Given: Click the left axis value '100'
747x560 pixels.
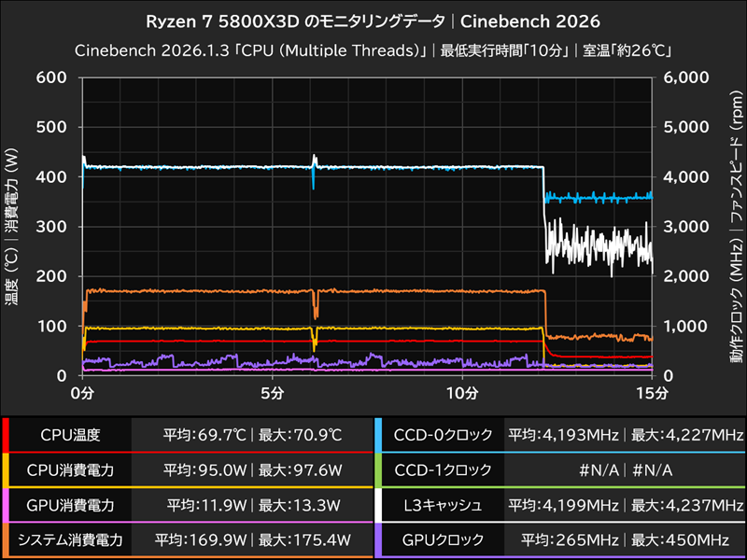Looking at the screenshot, I should [51, 326].
